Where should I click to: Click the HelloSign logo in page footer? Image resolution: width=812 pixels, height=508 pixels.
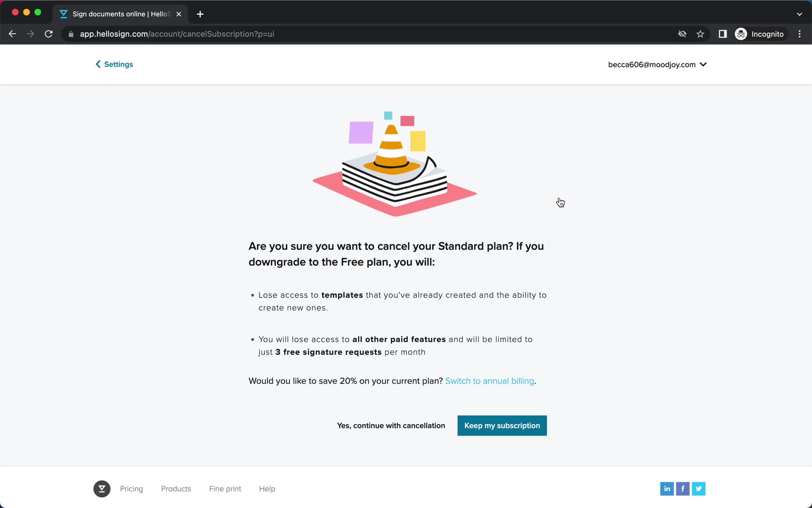[102, 489]
